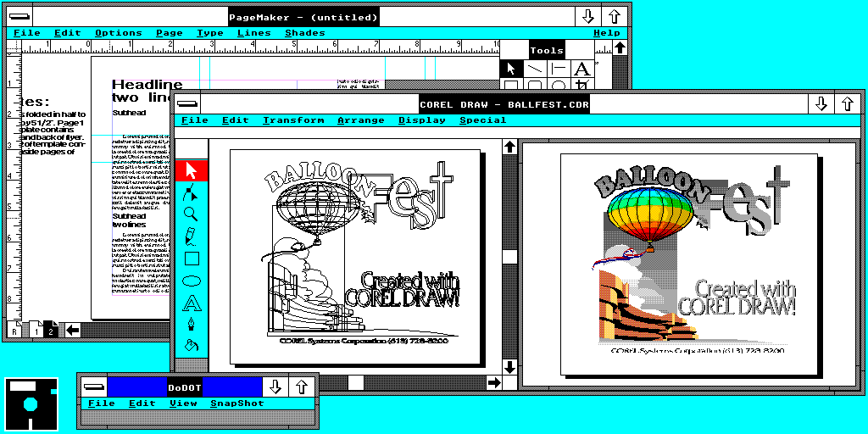
Task: Click the Tools palette title in PageMaker
Action: click(x=547, y=50)
